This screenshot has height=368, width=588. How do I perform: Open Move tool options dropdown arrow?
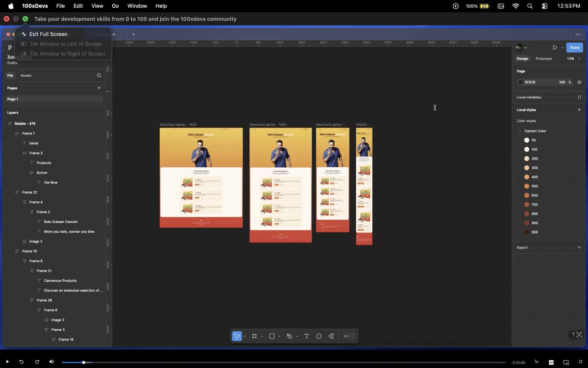[x=245, y=337]
